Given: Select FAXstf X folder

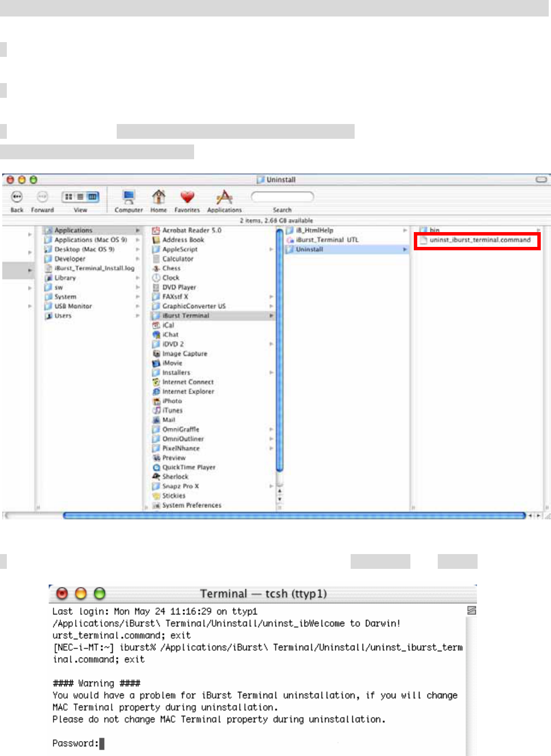Looking at the screenshot, I should click(213, 297).
